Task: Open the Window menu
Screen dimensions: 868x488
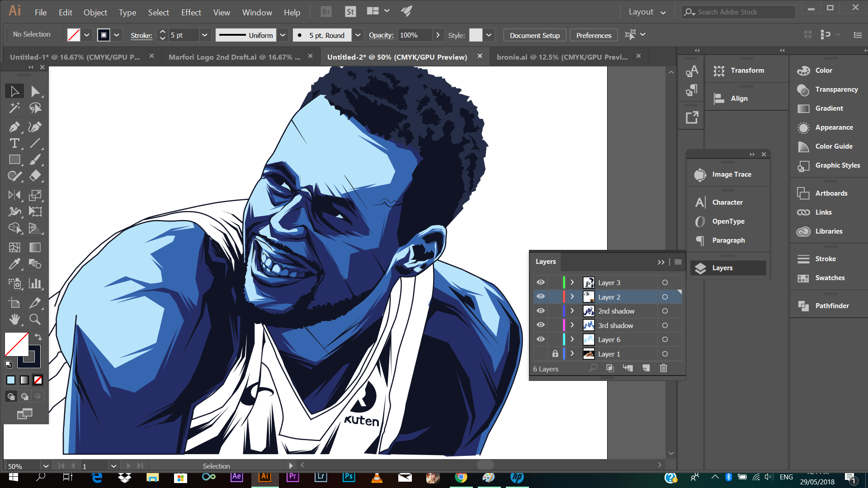Action: click(x=257, y=12)
